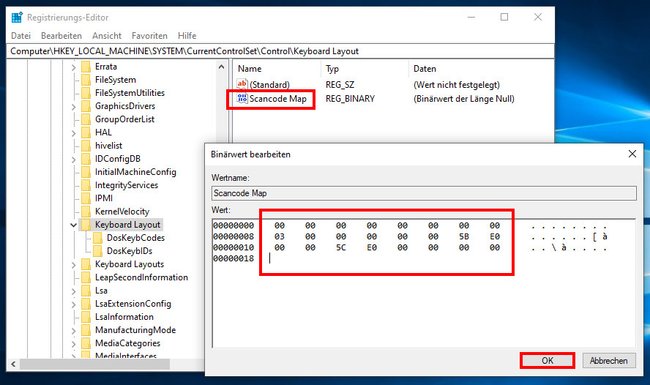Expand the ManufacturingMode tree node
This screenshot has width=650, height=385.
pyautogui.click(x=73, y=331)
